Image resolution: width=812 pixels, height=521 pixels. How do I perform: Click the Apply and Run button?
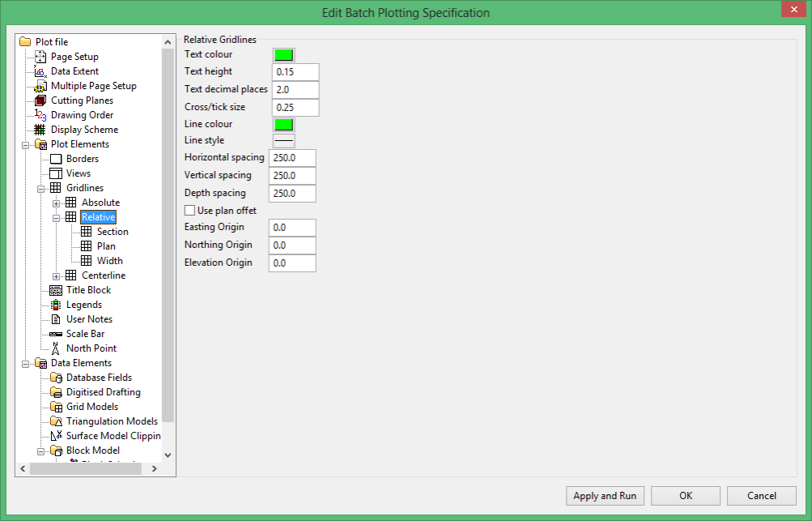pos(605,496)
